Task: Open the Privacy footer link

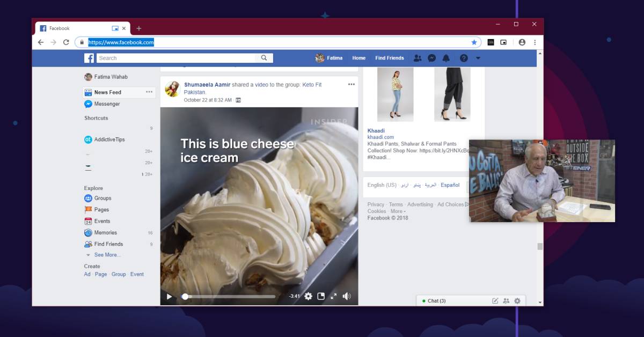Action: [376, 204]
